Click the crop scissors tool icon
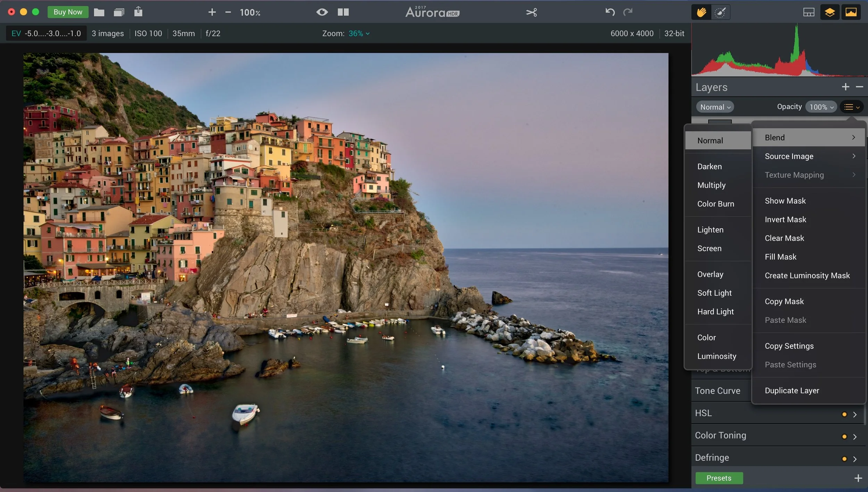This screenshot has height=492, width=868. pos(531,12)
